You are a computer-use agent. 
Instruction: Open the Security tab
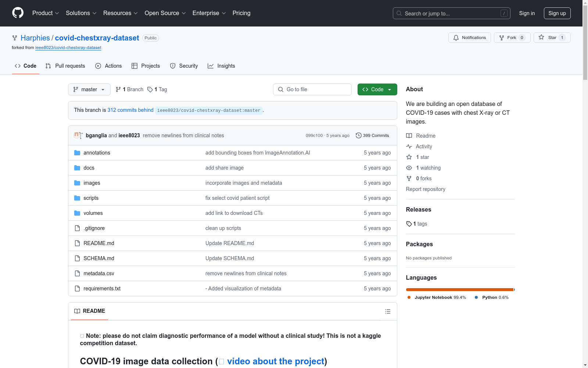pyautogui.click(x=184, y=66)
